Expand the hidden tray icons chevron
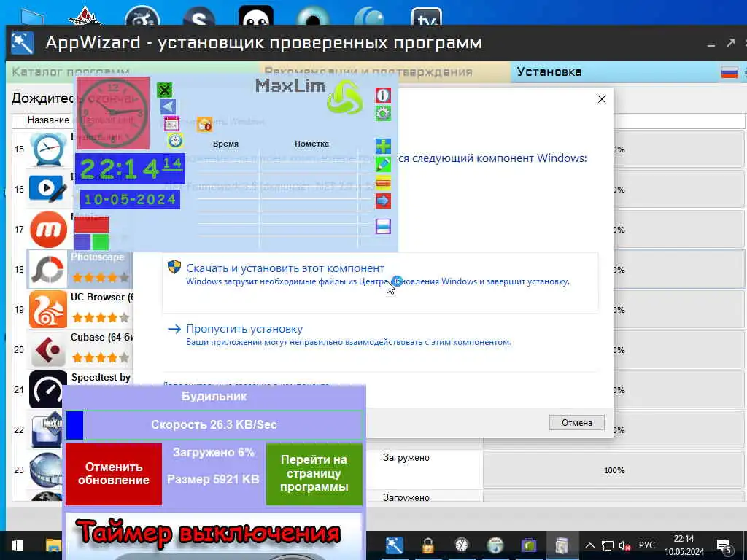This screenshot has height=560, width=747. [x=589, y=545]
